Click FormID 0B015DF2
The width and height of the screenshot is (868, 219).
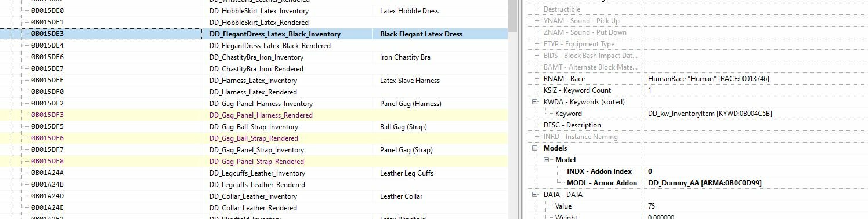tap(48, 104)
